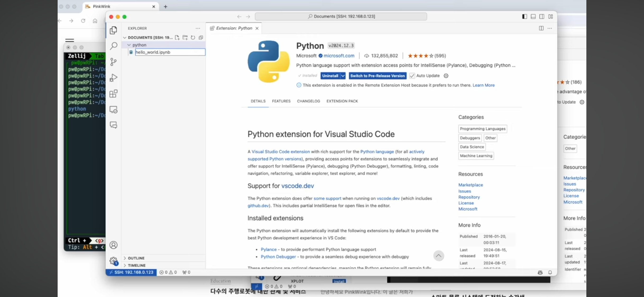The height and width of the screenshot is (297, 644).
Task: Click the split editor right icon
Action: (x=541, y=28)
